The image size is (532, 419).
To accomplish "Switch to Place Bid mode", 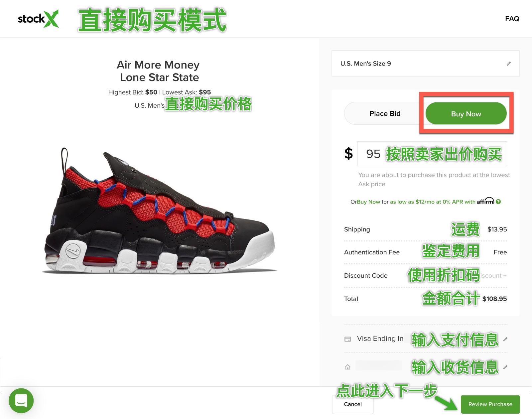I will (x=385, y=114).
